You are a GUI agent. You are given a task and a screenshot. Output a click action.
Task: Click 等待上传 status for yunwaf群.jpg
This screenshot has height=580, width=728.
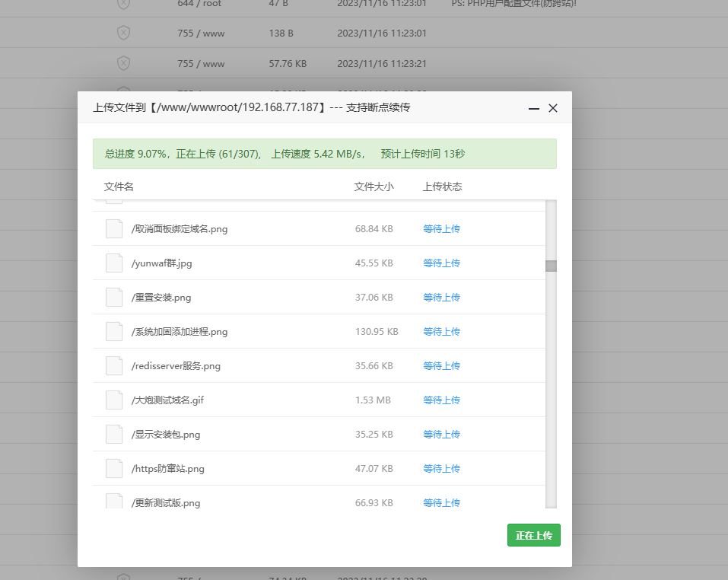click(441, 263)
